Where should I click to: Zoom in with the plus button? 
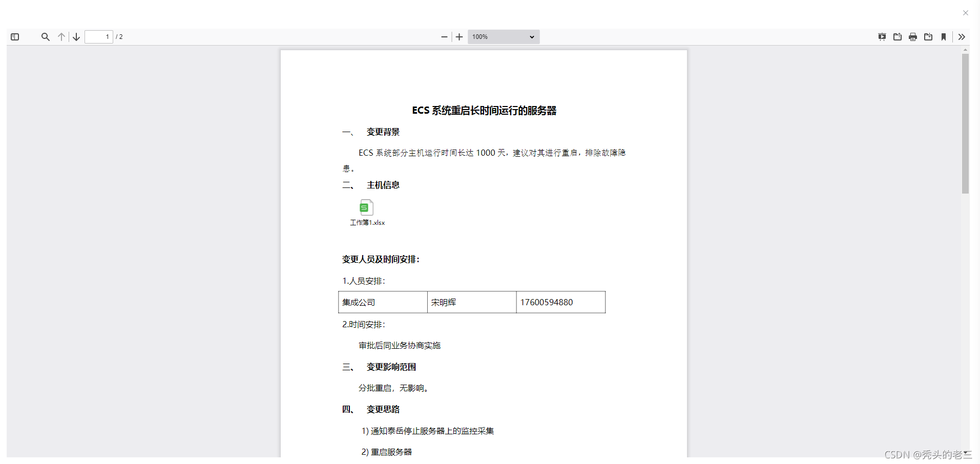(460, 37)
